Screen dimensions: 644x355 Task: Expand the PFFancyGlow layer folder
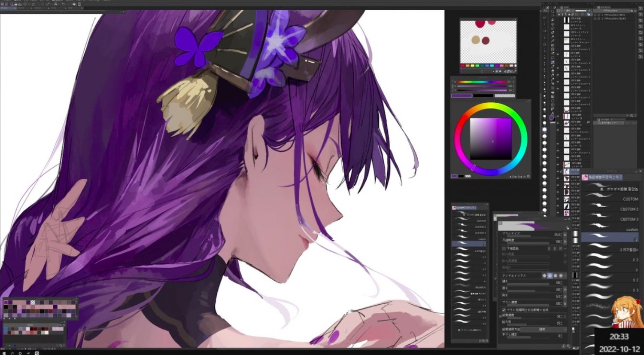602,15
